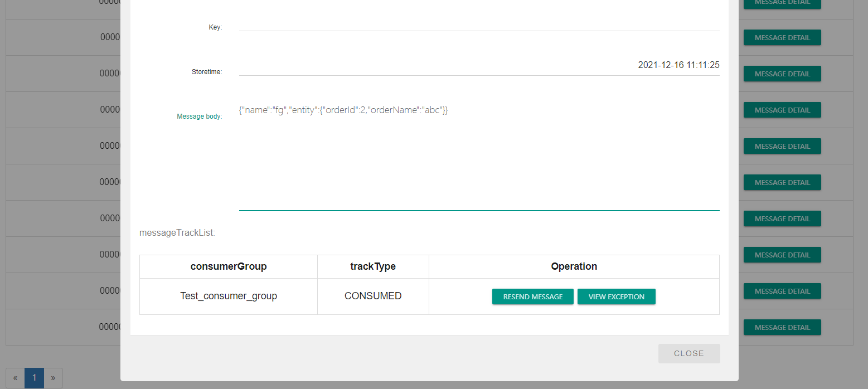Click the CONSUMED trackType value
Viewport: 868px width, 389px height.
pos(373,296)
